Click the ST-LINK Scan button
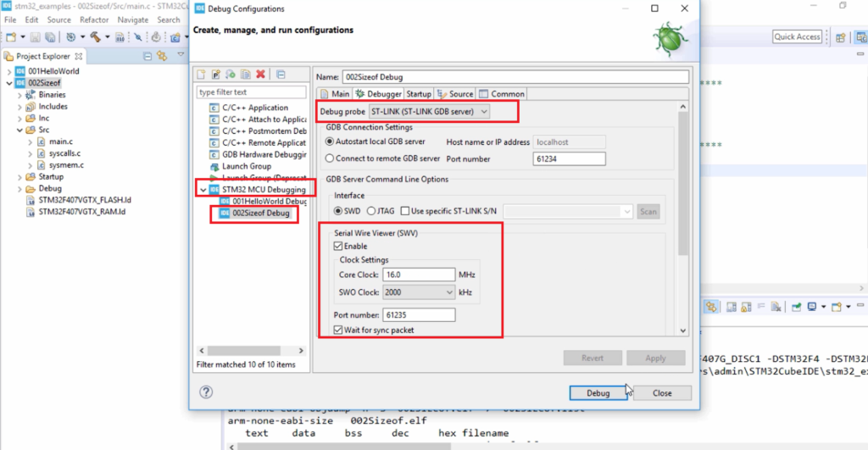Screen dimensions: 868x450 (x=648, y=211)
